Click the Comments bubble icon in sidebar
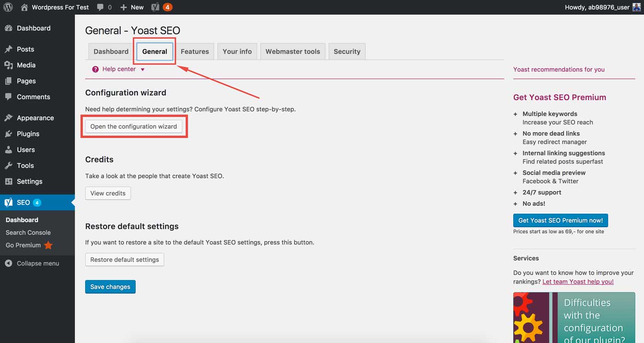 [x=8, y=97]
